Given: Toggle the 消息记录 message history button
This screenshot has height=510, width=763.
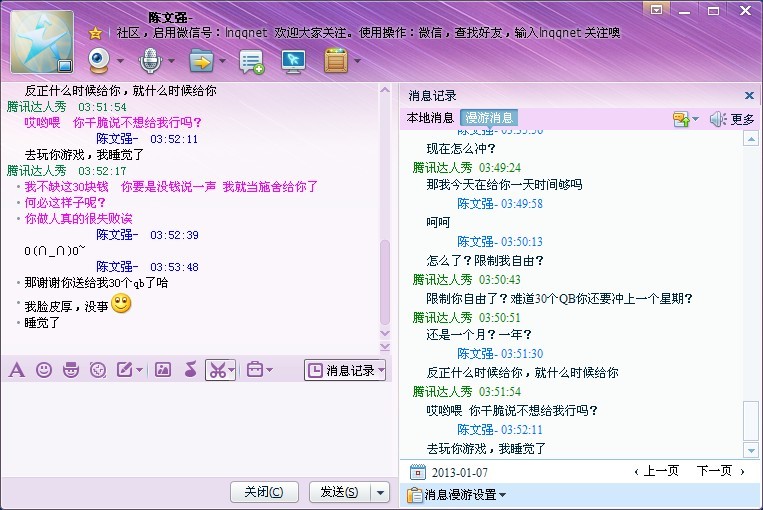Looking at the screenshot, I should click(x=345, y=370).
